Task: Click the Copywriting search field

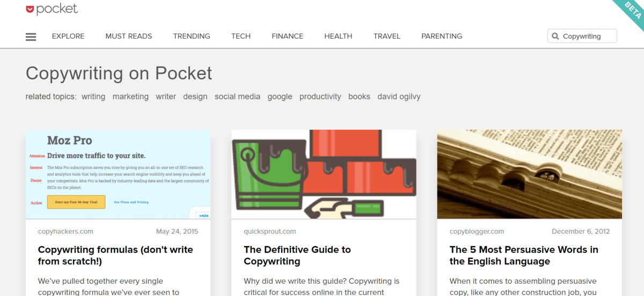Action: pos(582,36)
